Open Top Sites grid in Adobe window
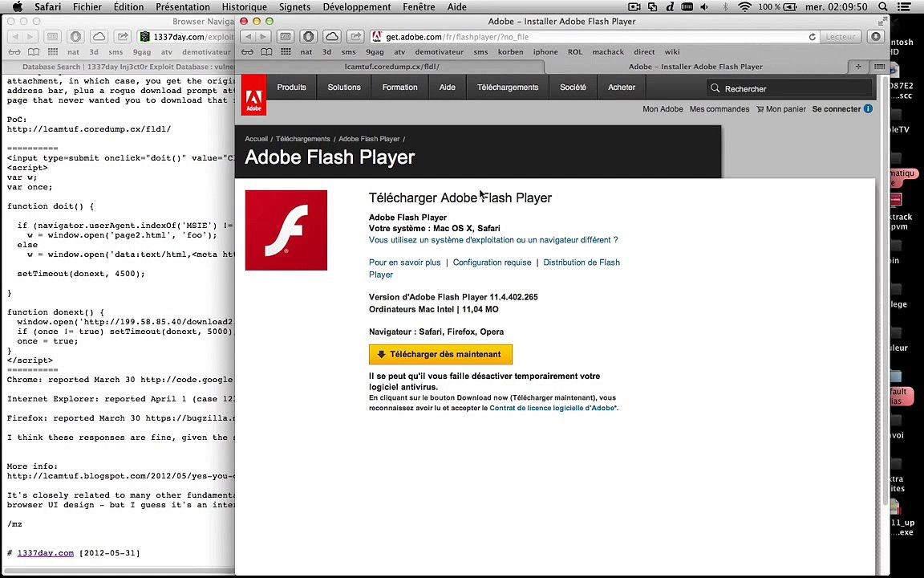Image resolution: width=924 pixels, height=578 pixels. click(286, 52)
